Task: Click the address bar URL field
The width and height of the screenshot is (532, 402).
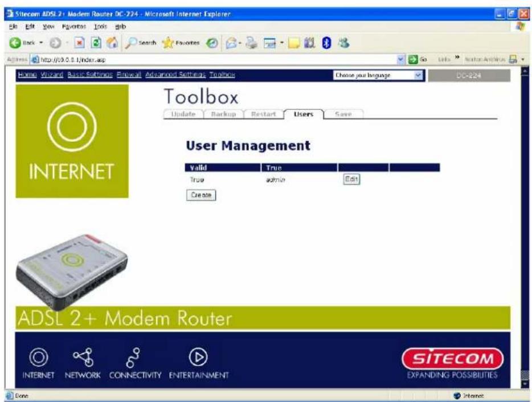Action: pyautogui.click(x=214, y=60)
